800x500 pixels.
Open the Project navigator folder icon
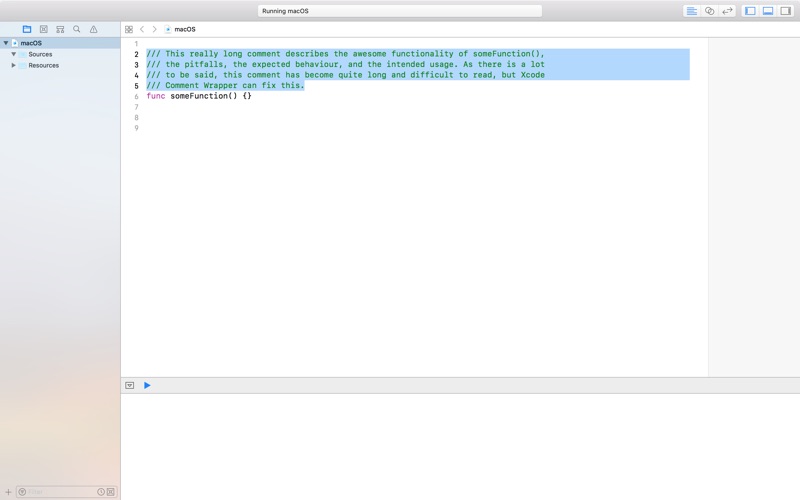pos(27,29)
